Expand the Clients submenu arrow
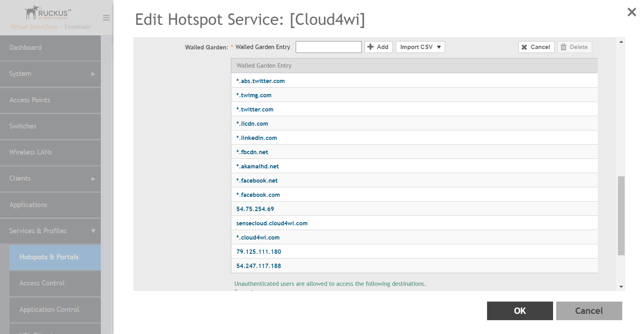 click(93, 179)
